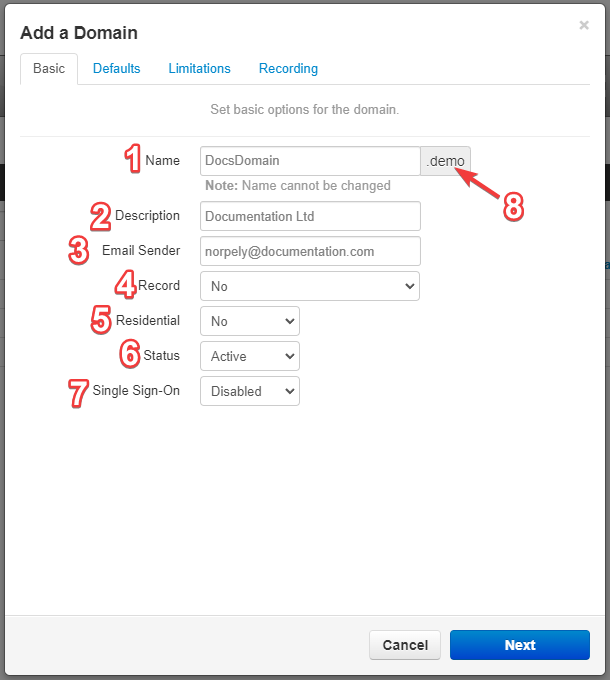This screenshot has height=680, width=610.
Task: Click the Description text field
Action: coord(310,216)
